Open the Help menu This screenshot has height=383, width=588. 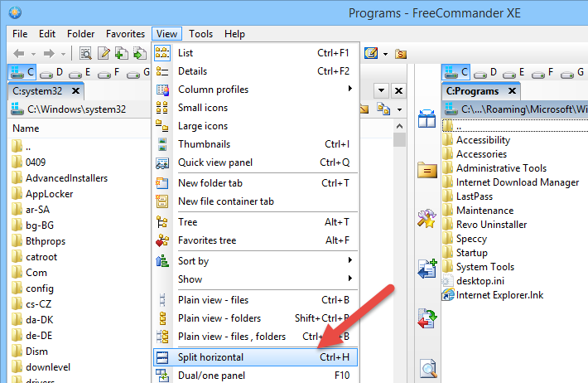[x=234, y=34]
